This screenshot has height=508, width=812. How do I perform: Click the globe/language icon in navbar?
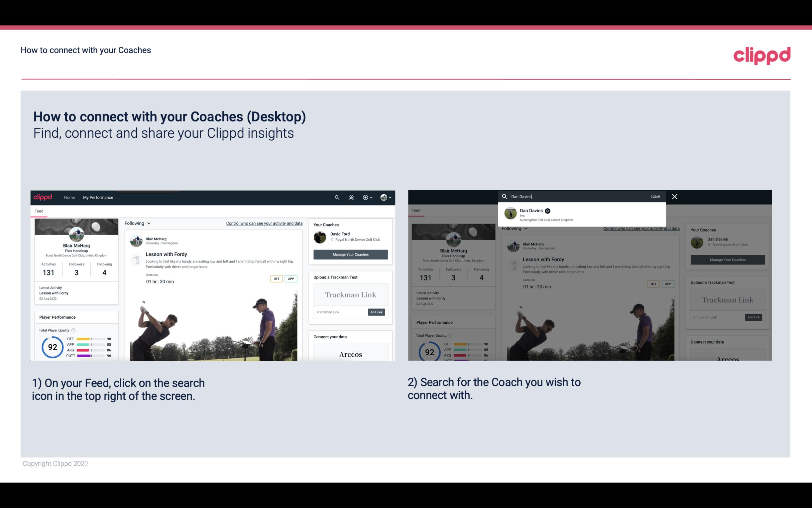(x=384, y=197)
